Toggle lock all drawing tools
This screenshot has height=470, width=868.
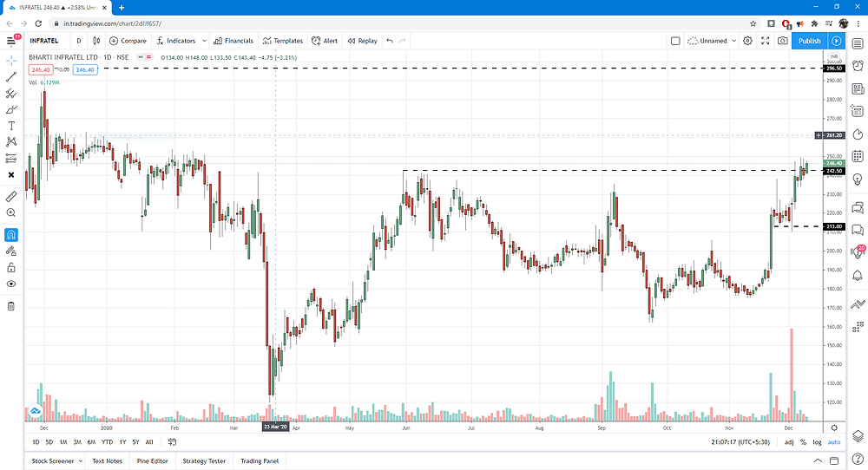point(11,268)
